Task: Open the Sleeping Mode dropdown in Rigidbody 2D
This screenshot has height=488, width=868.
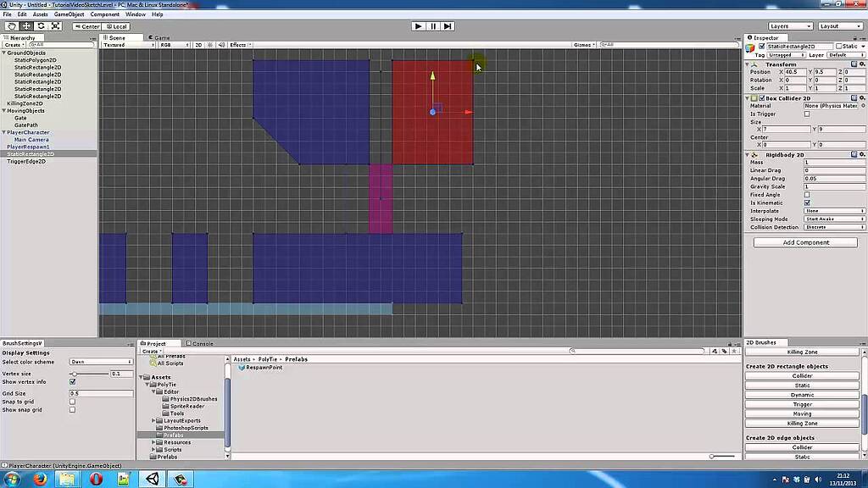Action: (x=833, y=219)
